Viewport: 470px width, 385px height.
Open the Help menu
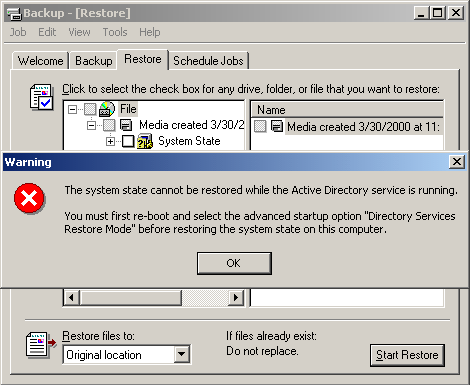coord(150,32)
